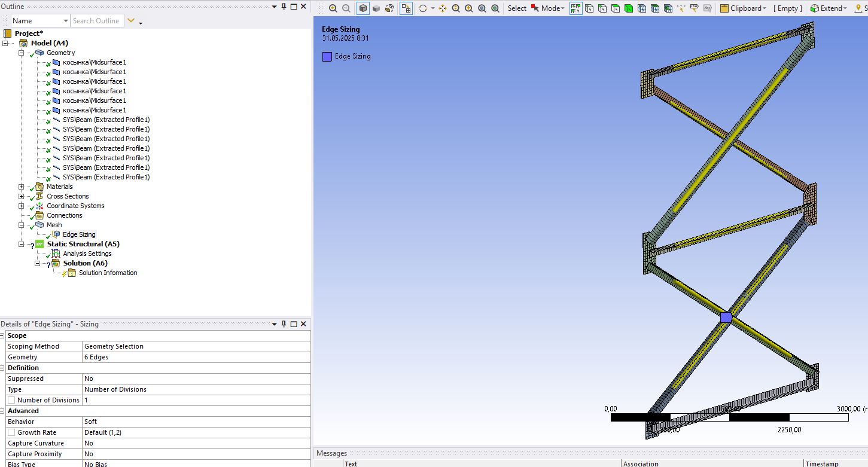The width and height of the screenshot is (868, 467).
Task: Select the Shaded Exterior and Edges view icon
Action: [363, 8]
